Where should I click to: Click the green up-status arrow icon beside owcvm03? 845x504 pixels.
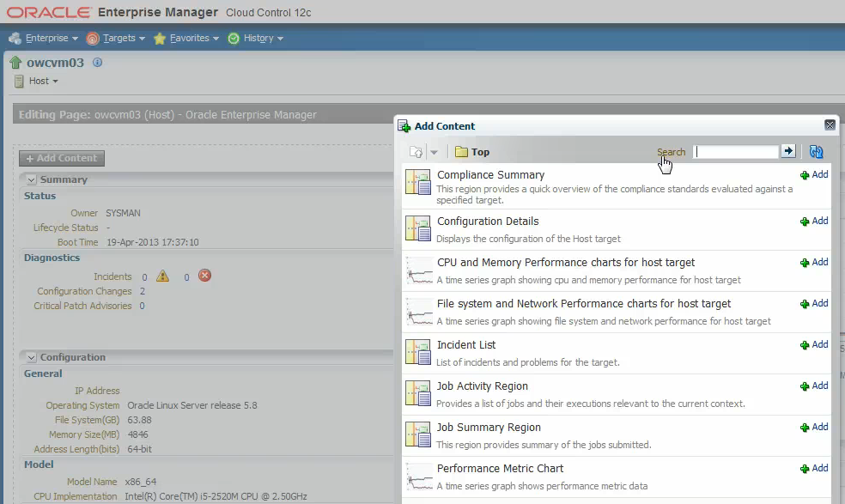15,63
